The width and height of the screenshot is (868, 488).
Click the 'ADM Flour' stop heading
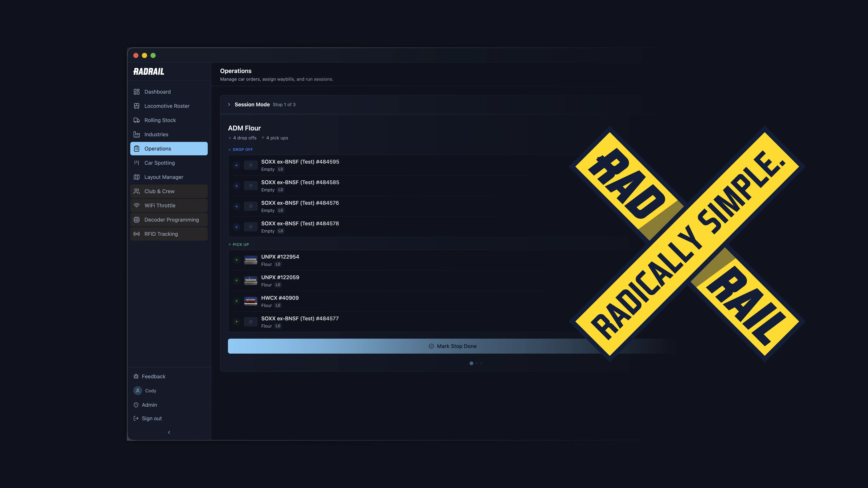pyautogui.click(x=244, y=128)
